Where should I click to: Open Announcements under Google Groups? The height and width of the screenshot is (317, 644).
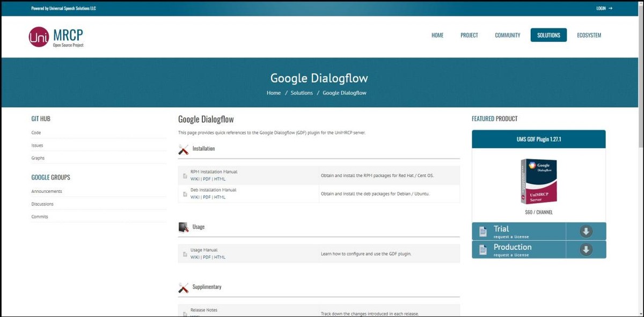pos(47,191)
